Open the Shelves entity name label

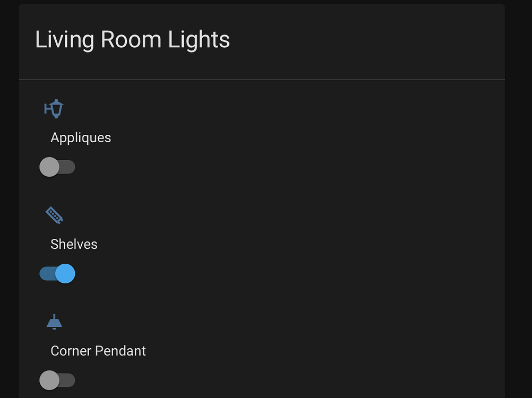(74, 245)
